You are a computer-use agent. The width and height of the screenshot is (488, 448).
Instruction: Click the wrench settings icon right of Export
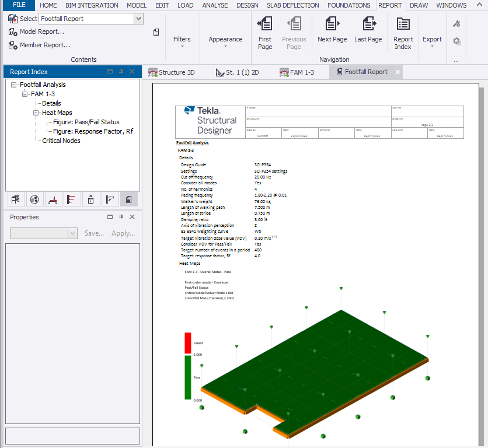coord(456,23)
